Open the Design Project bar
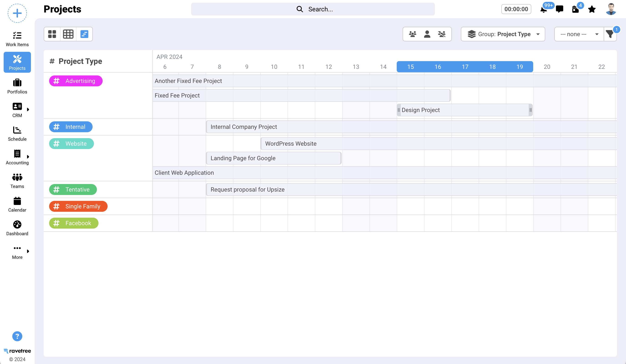This screenshot has width=626, height=364. [464, 110]
